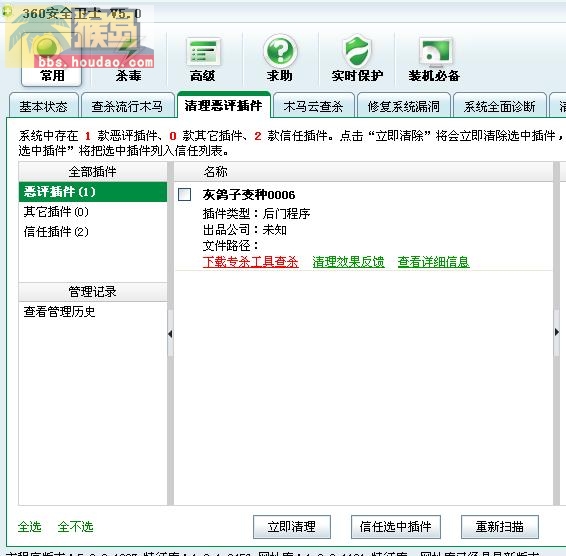Image resolution: width=566 pixels, height=556 pixels.
Task: Open 查看管理历史 entry
Action: click(x=60, y=312)
